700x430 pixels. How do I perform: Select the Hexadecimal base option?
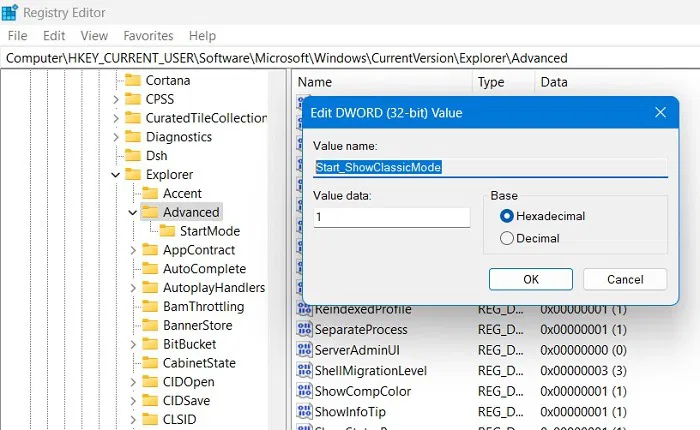[x=507, y=216]
